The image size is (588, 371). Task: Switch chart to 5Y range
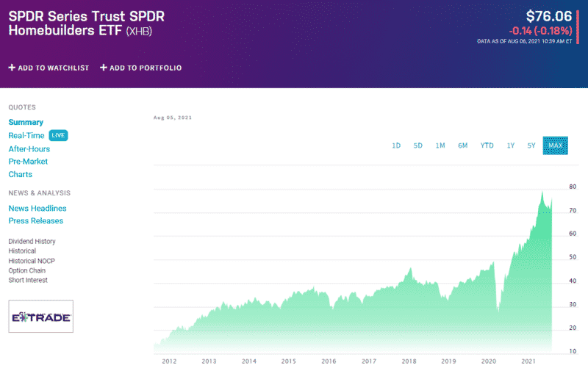coord(531,145)
